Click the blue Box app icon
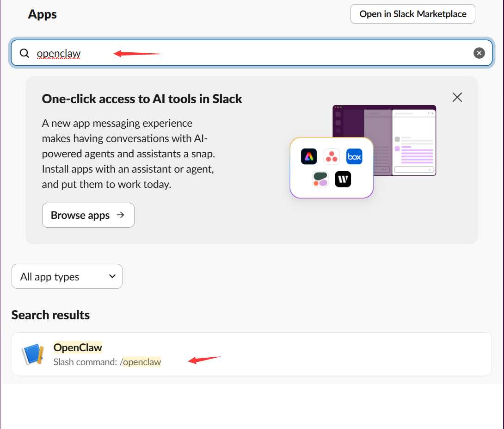 click(354, 156)
